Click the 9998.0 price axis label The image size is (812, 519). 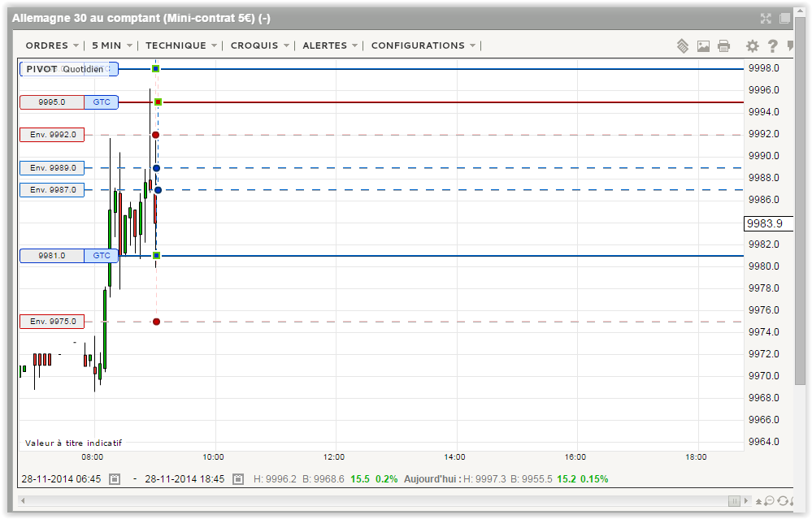764,67
